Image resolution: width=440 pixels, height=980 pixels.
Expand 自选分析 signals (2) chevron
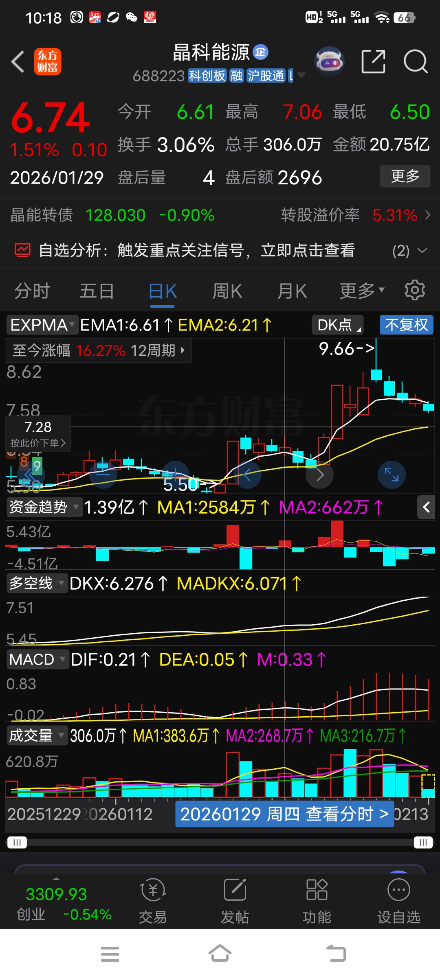(422, 250)
